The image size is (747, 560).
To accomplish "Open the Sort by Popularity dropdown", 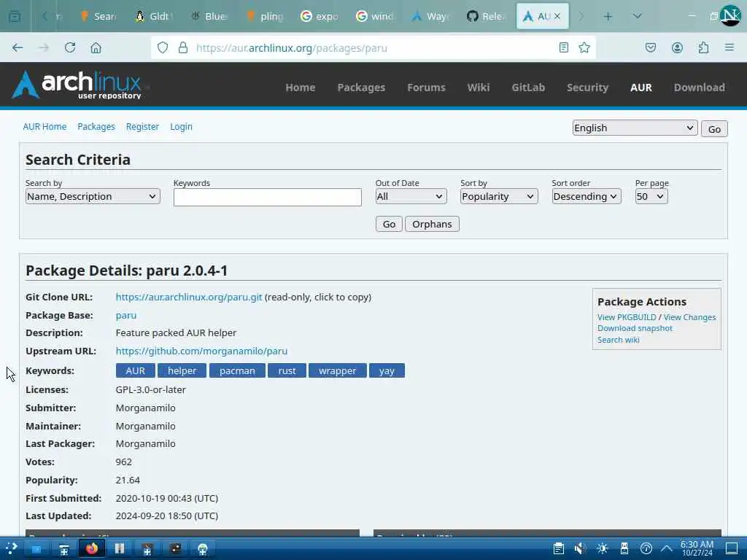I will (x=499, y=196).
